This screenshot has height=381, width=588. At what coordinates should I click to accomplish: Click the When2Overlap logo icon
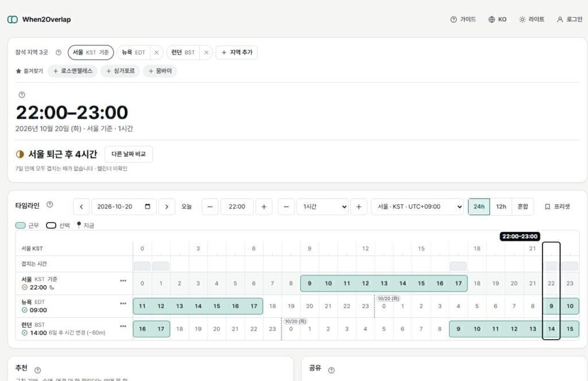click(13, 20)
